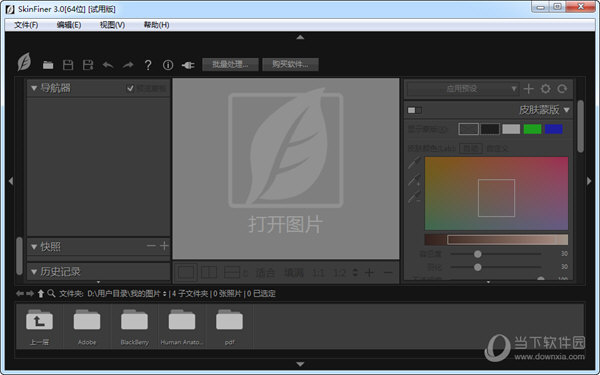
Task: Zoom out using the viewer minus icon
Action: [388, 272]
